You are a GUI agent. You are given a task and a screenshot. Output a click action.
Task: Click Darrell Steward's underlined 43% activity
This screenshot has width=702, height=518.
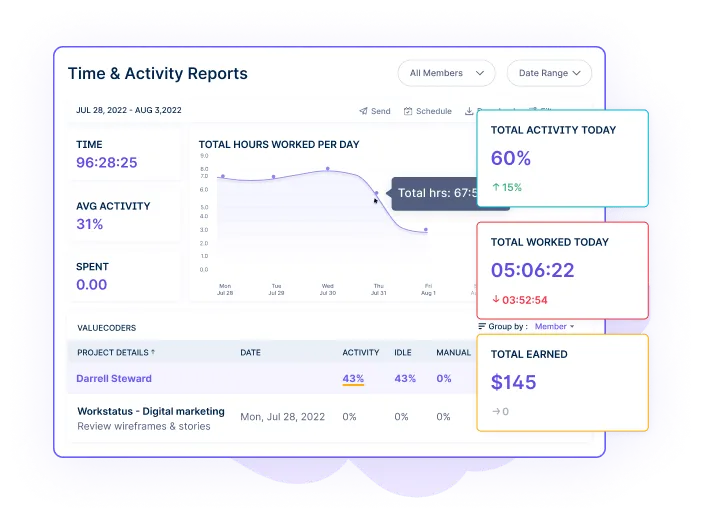(353, 379)
